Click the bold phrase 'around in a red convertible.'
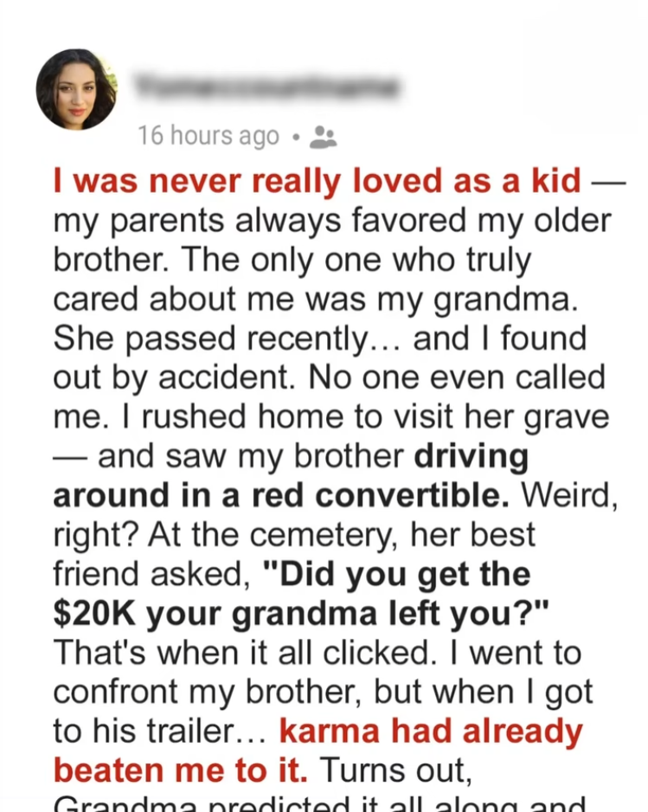This screenshot has width=648, height=812. 281,495
